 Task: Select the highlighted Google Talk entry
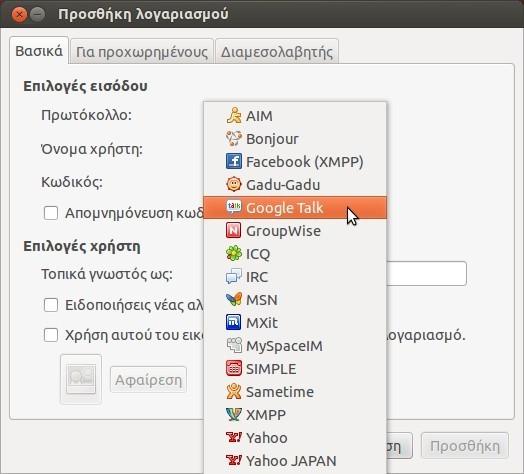click(x=295, y=208)
